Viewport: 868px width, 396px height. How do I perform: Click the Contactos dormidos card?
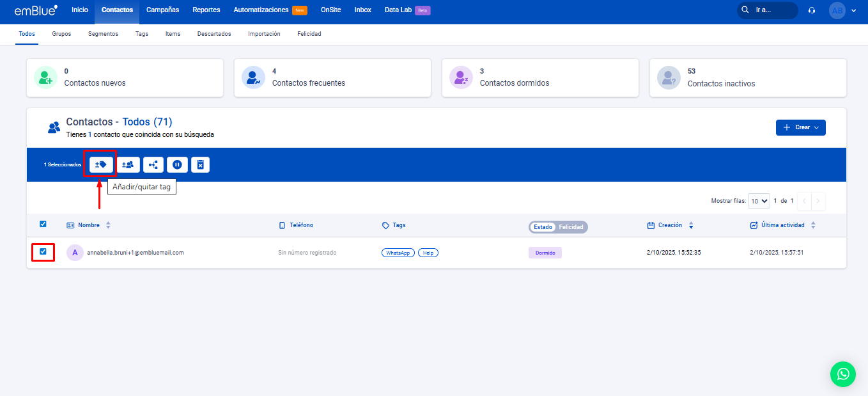tap(539, 77)
